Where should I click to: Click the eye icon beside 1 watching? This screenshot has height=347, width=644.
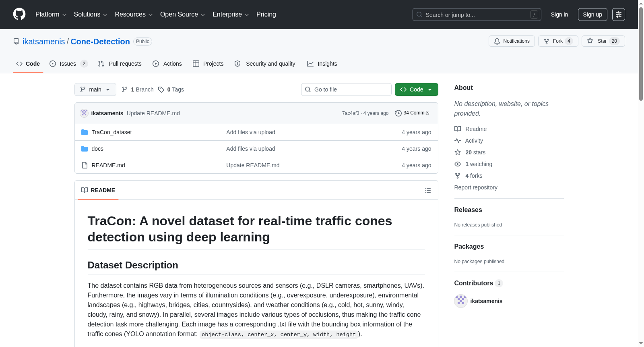click(458, 164)
